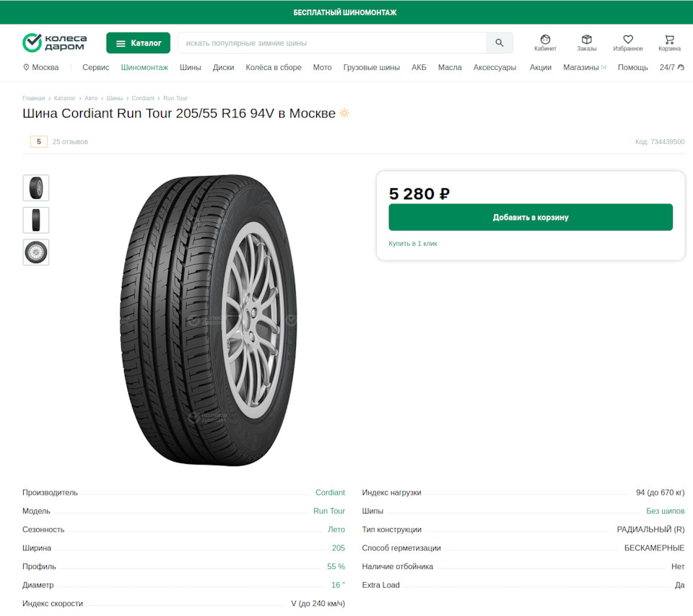Go to the Диски menu item

(x=223, y=67)
